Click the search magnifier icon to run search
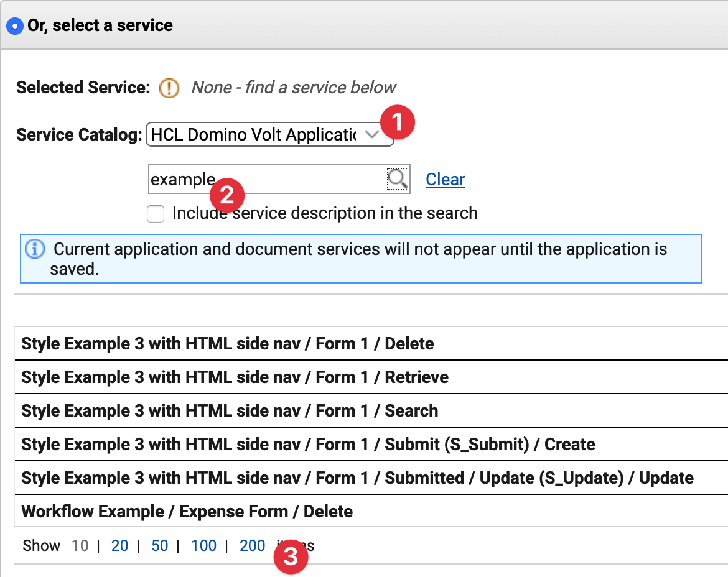Image resolution: width=728 pixels, height=577 pixels. tap(398, 179)
